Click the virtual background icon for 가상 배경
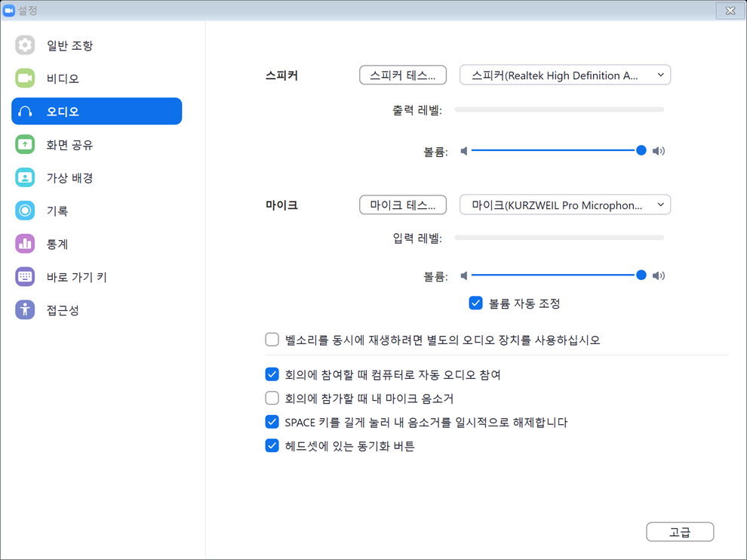Viewport: 747px width, 560px height. 25,178
